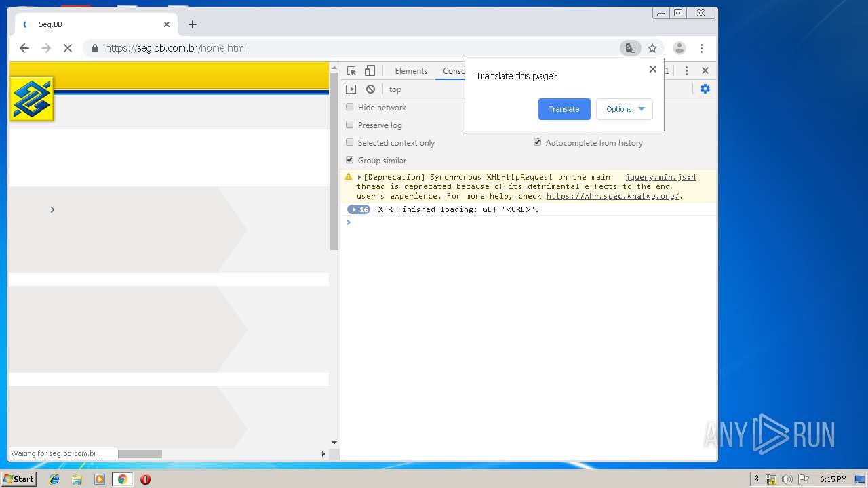Viewport: 868px width, 488px height.
Task: Enable the Hide network checkbox
Action: [350, 107]
